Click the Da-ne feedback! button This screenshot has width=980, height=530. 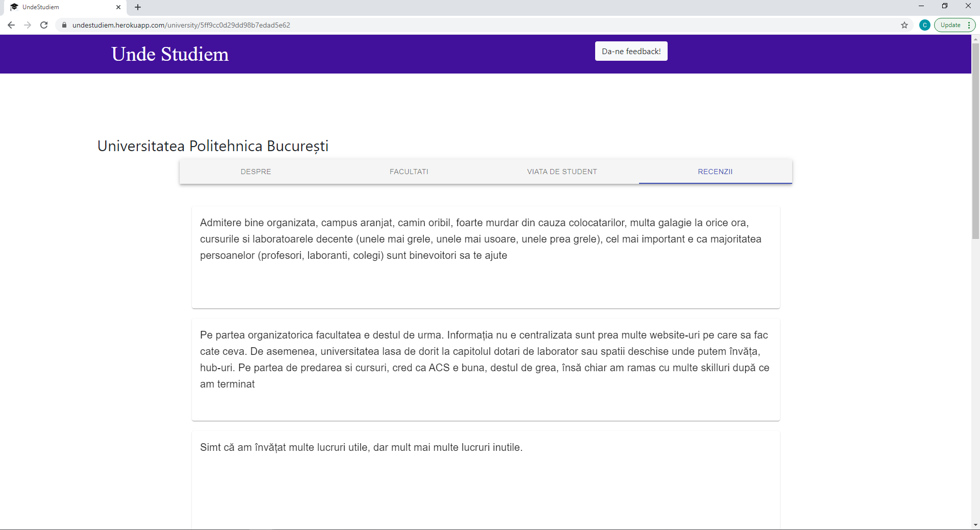631,51
